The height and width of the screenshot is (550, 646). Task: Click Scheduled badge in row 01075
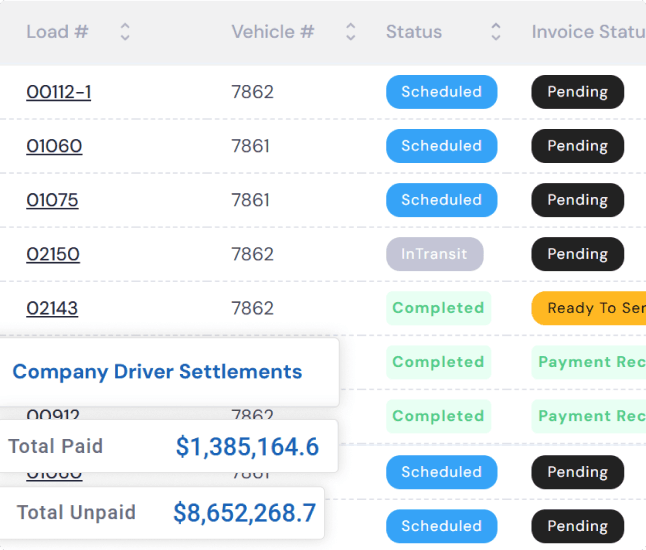(x=441, y=200)
